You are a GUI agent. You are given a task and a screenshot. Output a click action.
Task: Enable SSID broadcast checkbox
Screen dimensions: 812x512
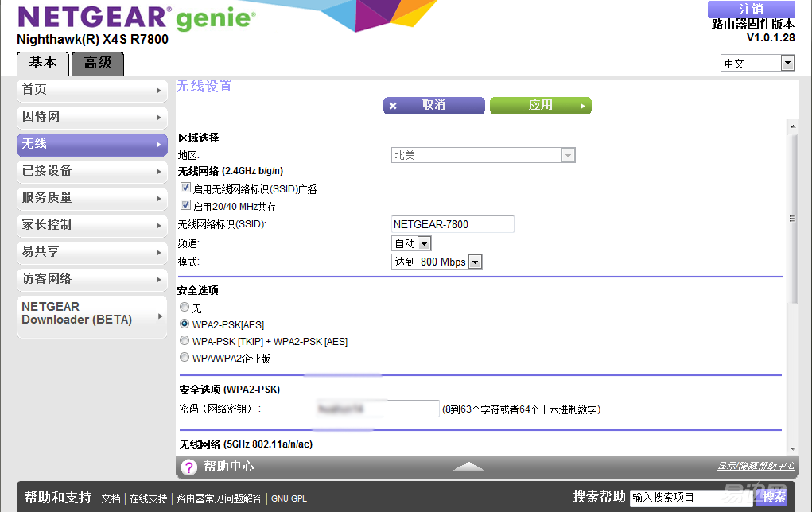click(185, 188)
